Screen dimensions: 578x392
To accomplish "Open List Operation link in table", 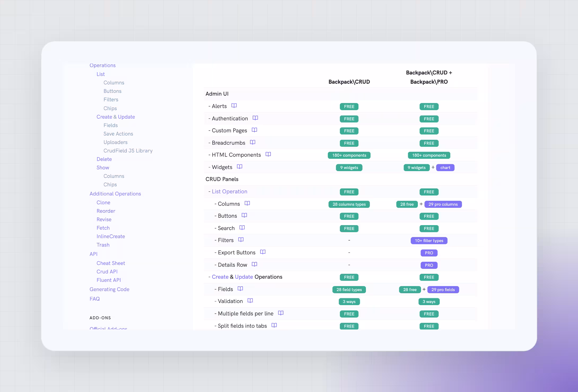I will coord(229,191).
